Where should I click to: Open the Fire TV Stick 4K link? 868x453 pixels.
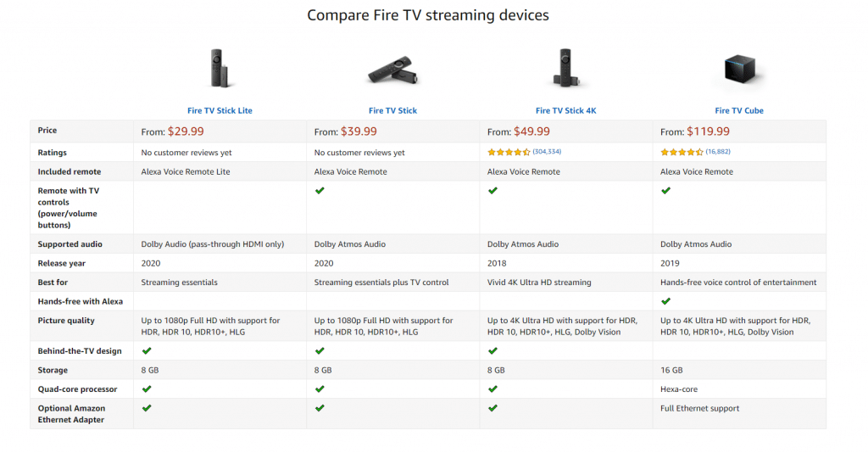point(565,111)
